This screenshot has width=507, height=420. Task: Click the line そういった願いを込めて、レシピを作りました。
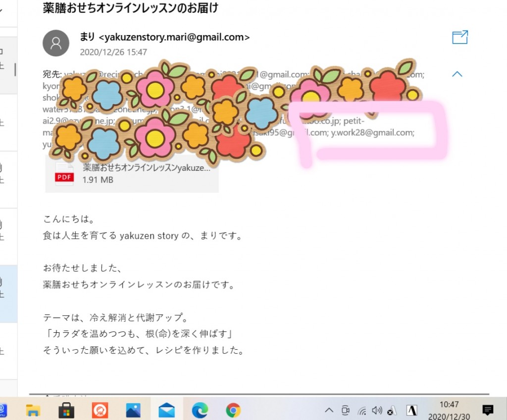click(144, 350)
